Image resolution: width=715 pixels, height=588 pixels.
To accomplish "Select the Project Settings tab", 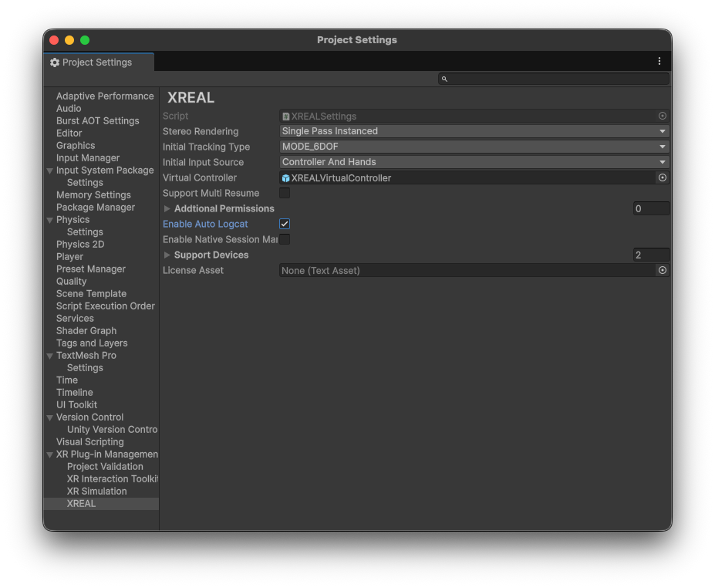I will (98, 63).
